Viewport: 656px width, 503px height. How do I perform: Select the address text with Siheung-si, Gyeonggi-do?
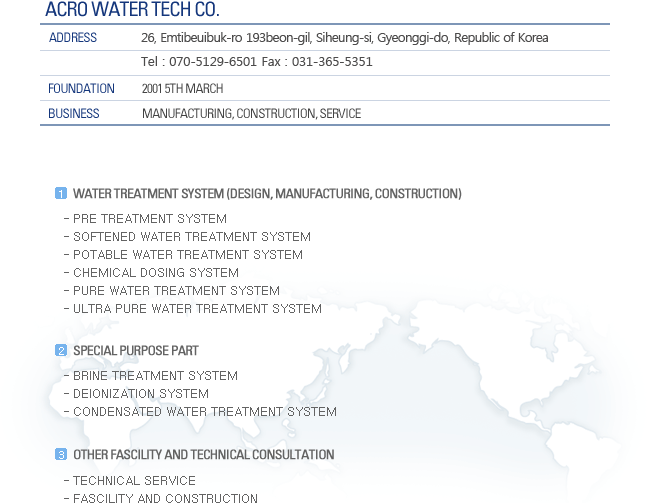click(345, 38)
